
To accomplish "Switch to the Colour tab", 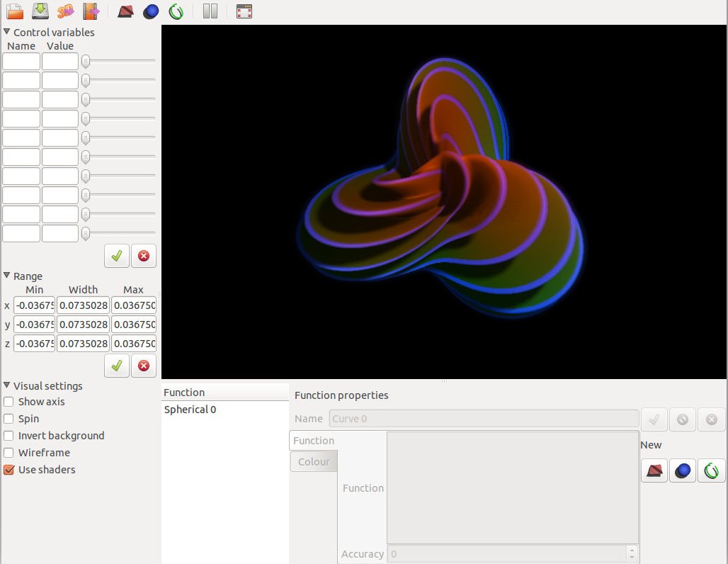I will (x=314, y=462).
